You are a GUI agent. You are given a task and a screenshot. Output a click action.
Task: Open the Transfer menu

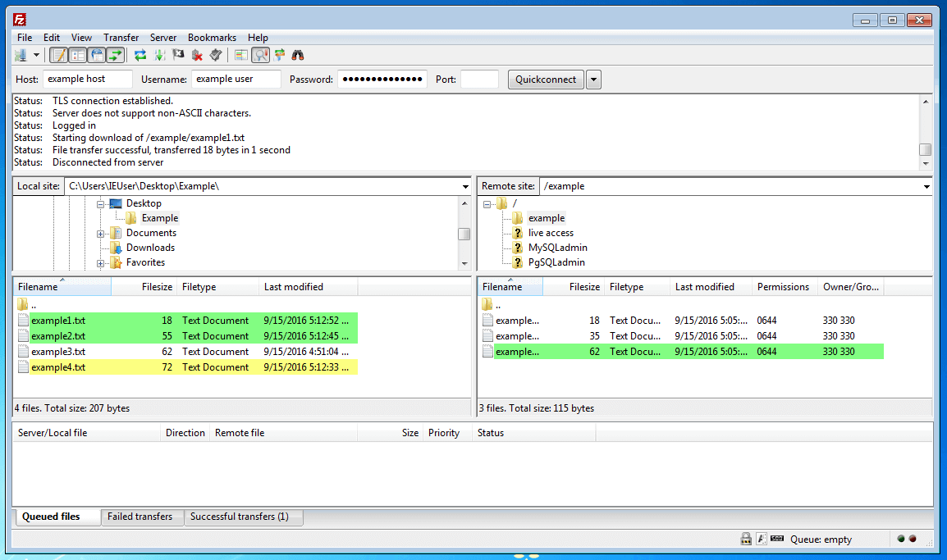[121, 37]
